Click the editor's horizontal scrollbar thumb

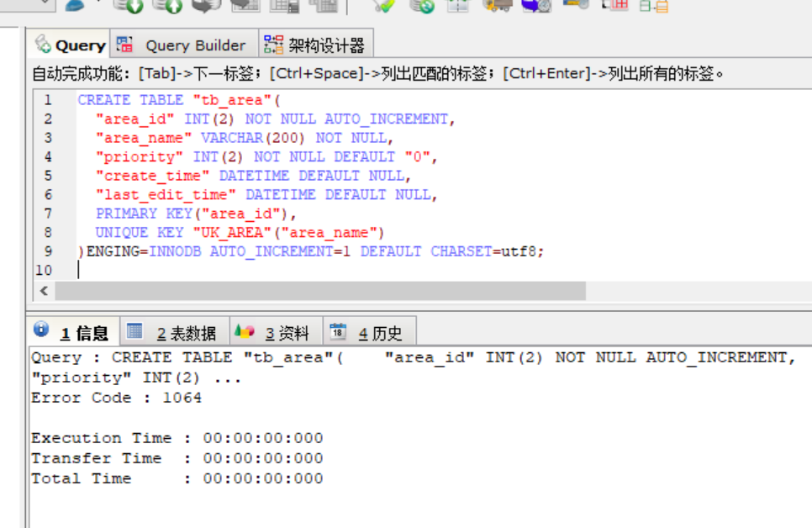click(x=320, y=291)
